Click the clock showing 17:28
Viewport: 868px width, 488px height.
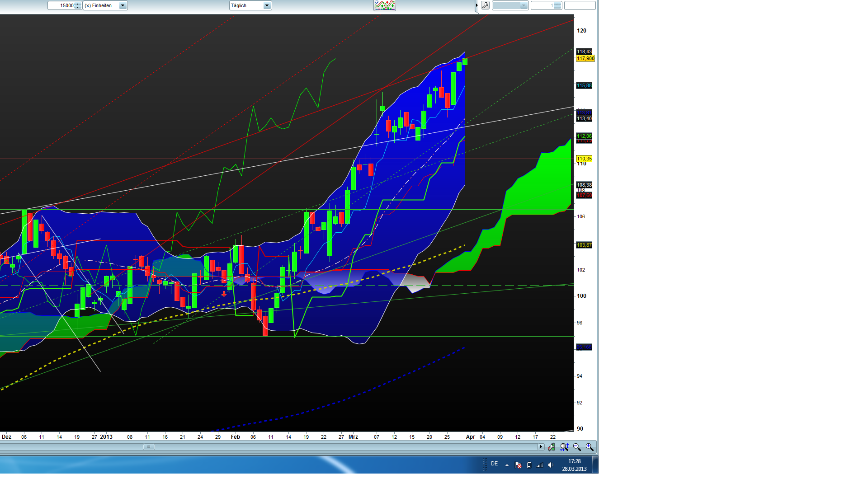(x=574, y=465)
